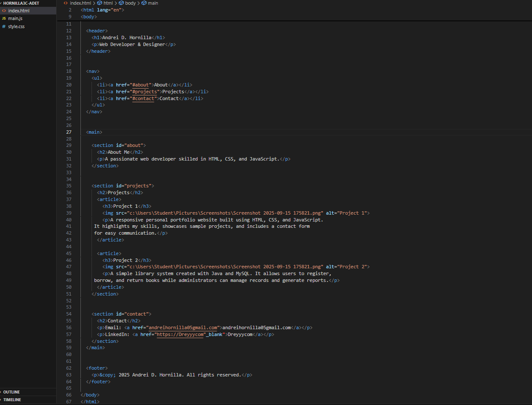This screenshot has height=405, width=532.
Task: Click the JS icon next to main.js
Action: [4, 19]
